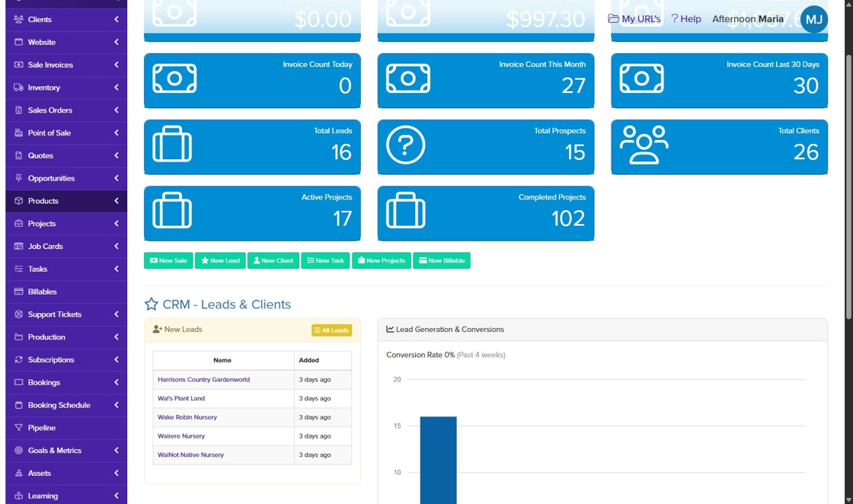Click the All Leads button
This screenshot has width=853, height=504.
331,330
